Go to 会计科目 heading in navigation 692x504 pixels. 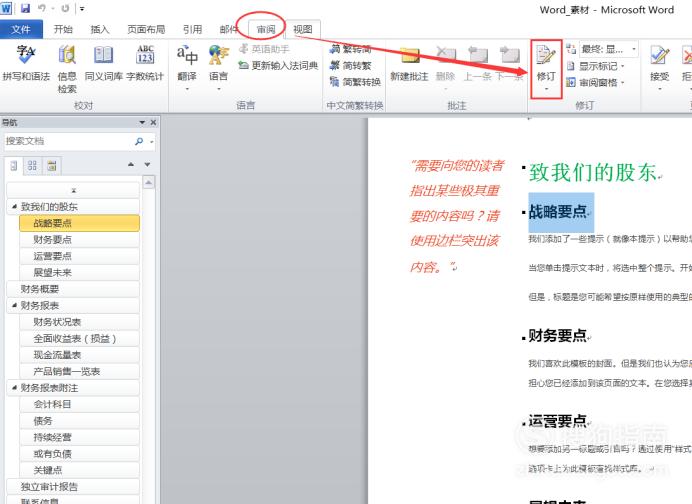point(79,404)
